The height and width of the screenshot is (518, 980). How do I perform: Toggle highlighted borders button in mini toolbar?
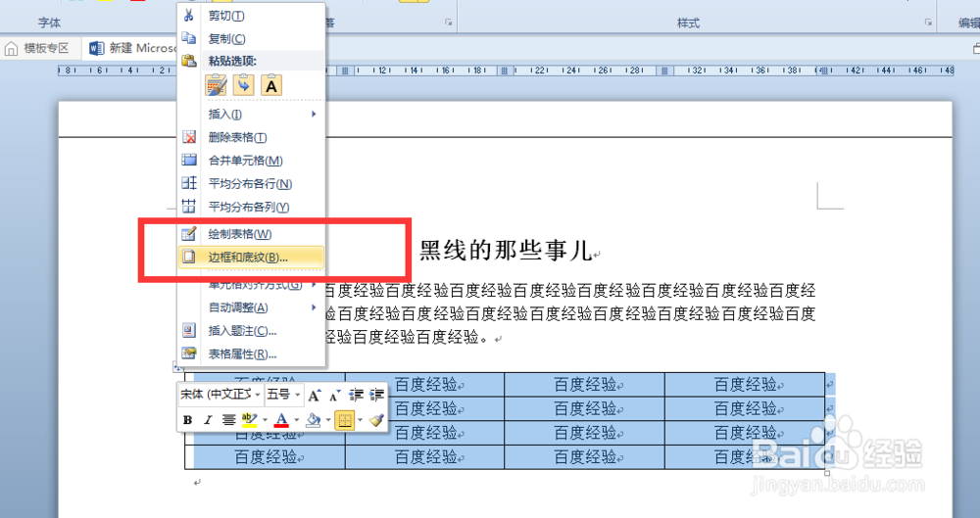(344, 420)
